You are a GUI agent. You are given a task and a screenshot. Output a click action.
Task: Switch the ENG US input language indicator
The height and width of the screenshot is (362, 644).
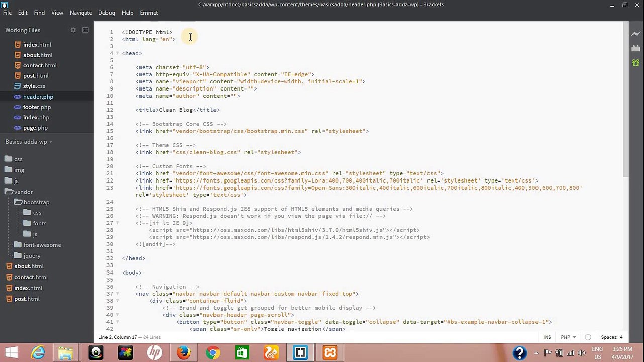(597, 353)
